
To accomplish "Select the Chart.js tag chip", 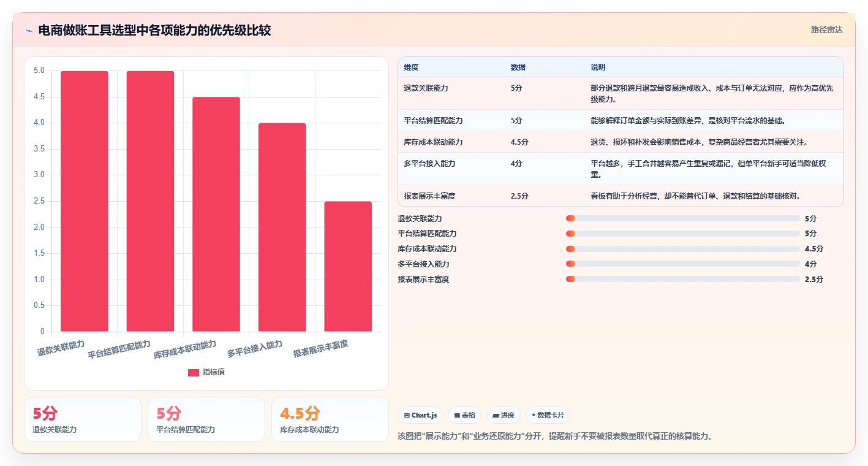I will (x=421, y=415).
